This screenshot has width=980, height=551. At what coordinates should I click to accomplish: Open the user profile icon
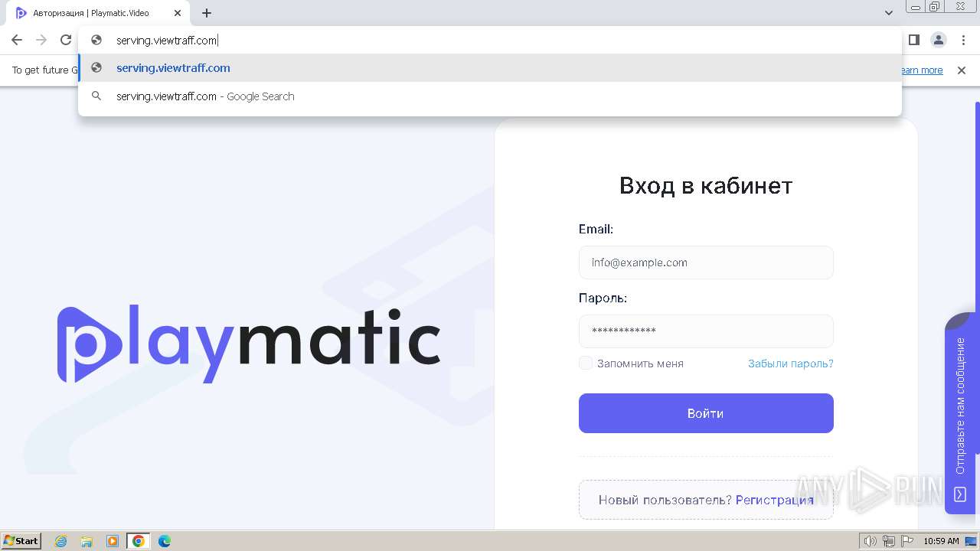pos(938,40)
